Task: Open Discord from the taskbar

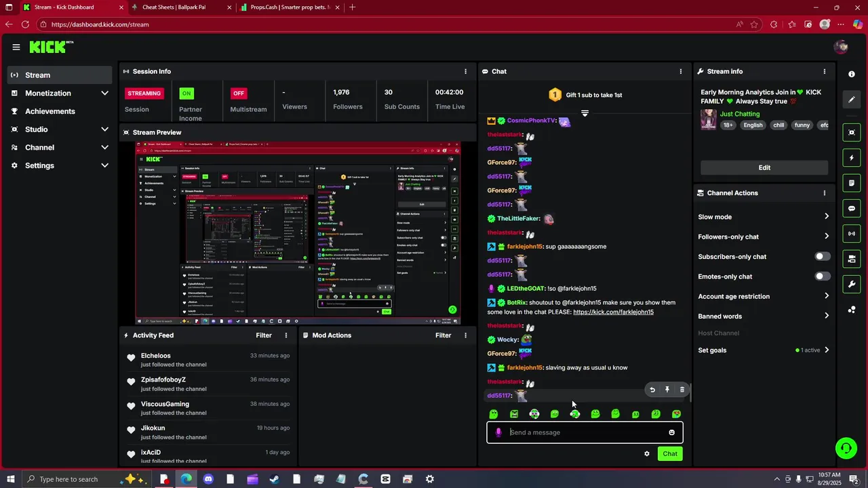Action: click(x=208, y=479)
